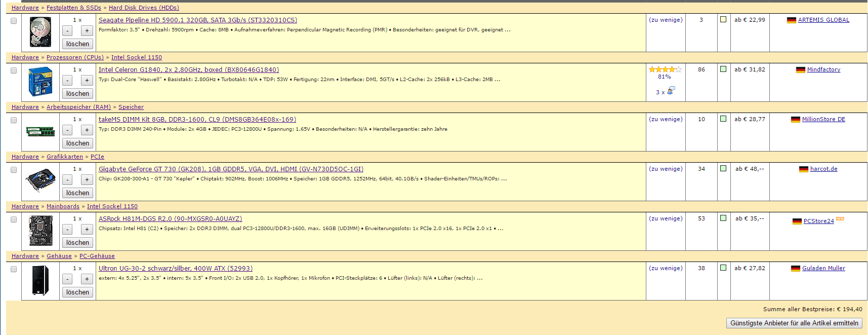The height and width of the screenshot is (335, 868).
Task: Increase quantity of Intel Celeron G1840
Action: coord(87,81)
